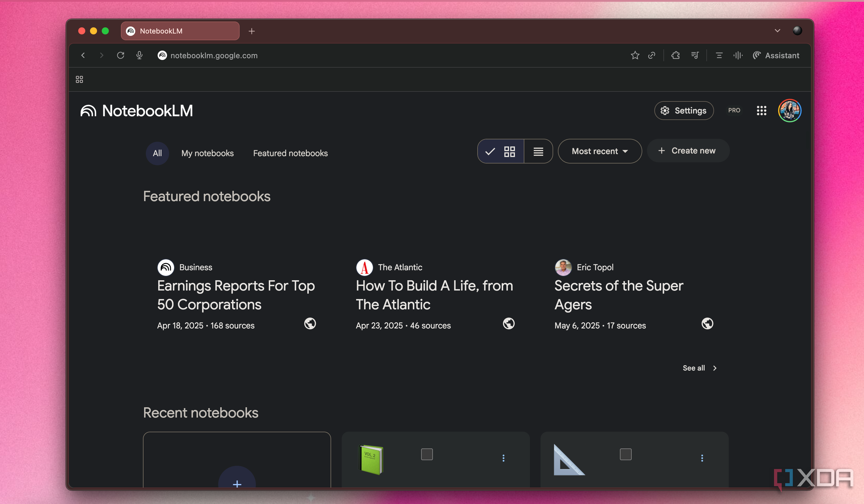Image resolution: width=864 pixels, height=504 pixels.
Task: Select the My notebooks tab
Action: click(x=207, y=153)
